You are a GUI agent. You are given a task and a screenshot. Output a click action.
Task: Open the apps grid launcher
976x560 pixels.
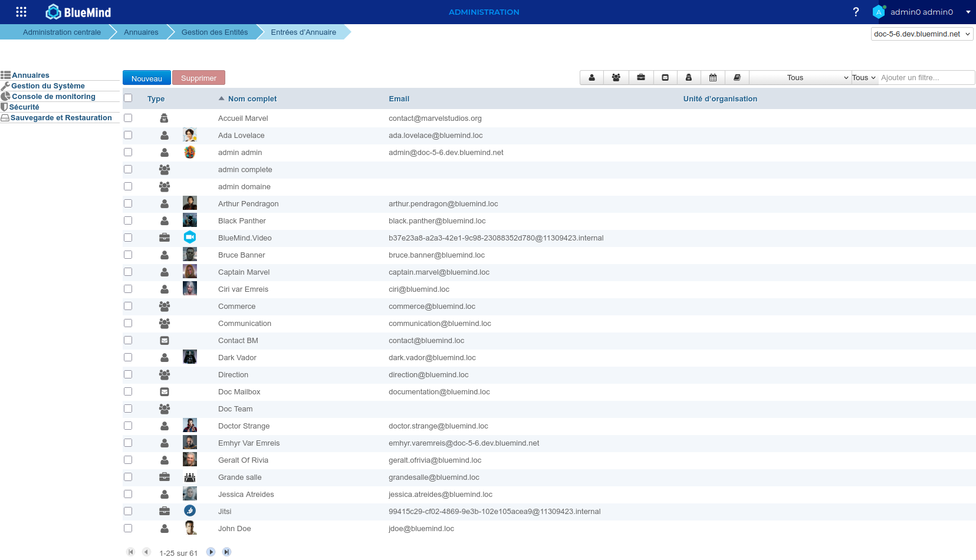(x=21, y=12)
